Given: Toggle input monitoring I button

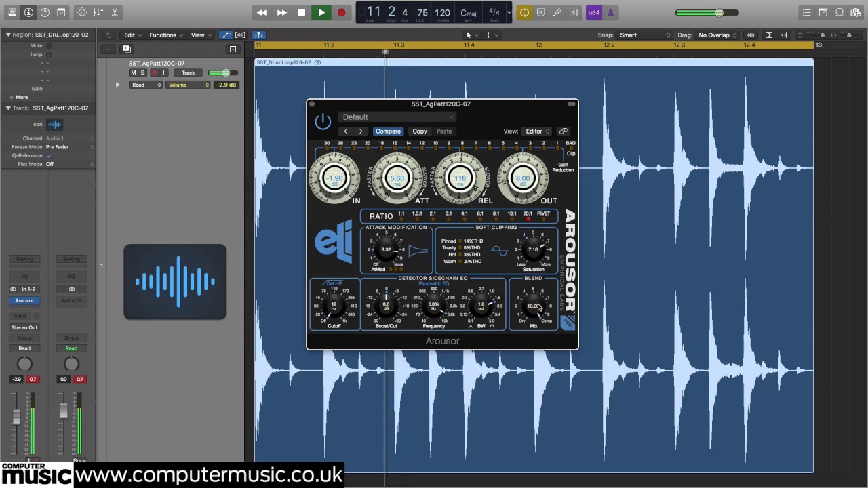Looking at the screenshot, I should [163, 73].
